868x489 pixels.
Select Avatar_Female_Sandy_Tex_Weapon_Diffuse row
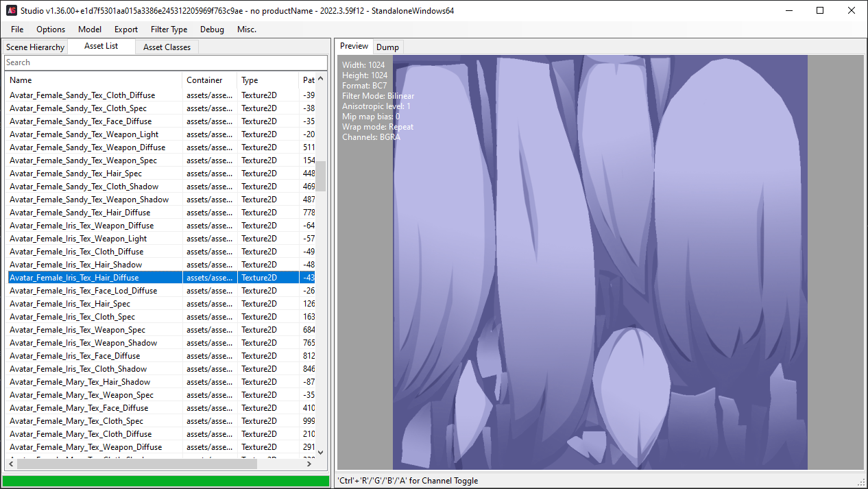click(x=160, y=147)
